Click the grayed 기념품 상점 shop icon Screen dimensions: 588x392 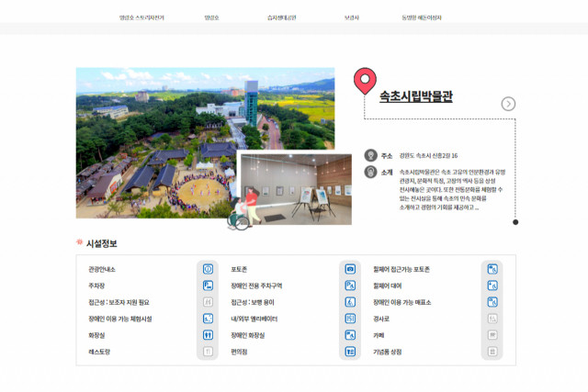point(492,352)
